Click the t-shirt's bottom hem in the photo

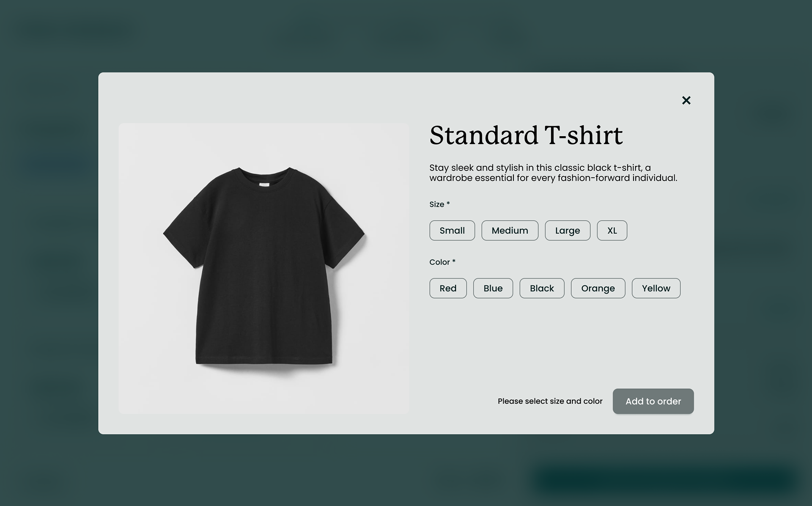pyautogui.click(x=264, y=360)
